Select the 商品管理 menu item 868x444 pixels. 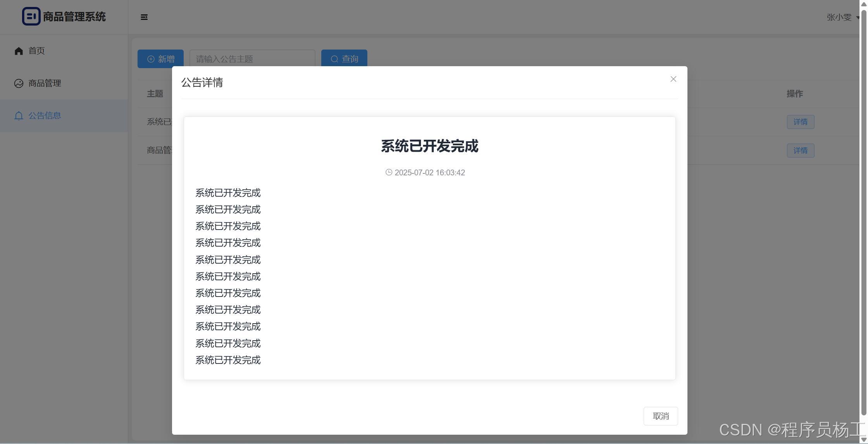click(45, 83)
